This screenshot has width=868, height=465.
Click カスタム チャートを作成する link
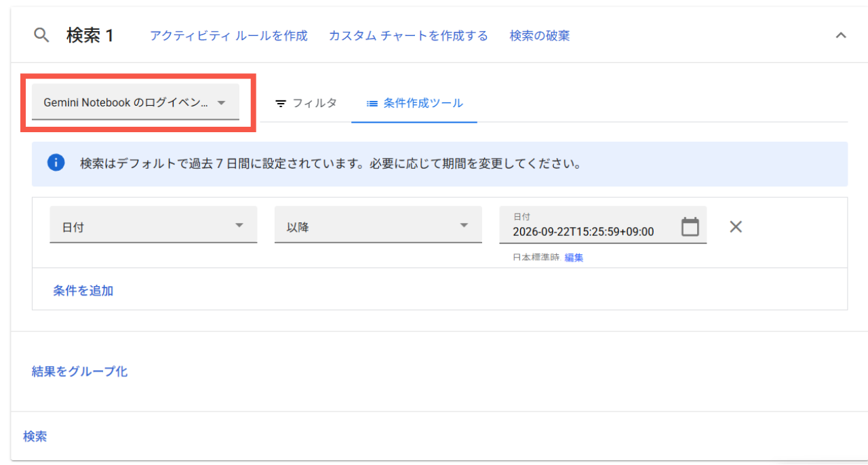(408, 36)
